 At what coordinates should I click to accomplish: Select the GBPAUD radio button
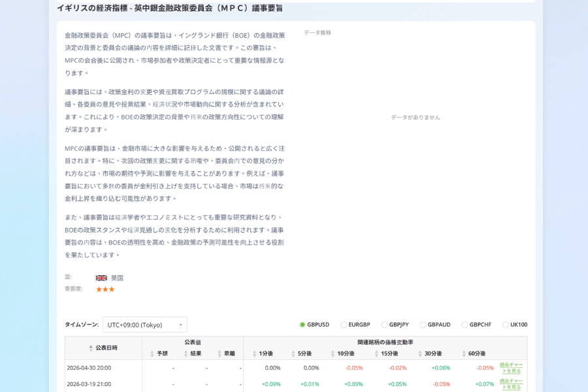click(423, 325)
